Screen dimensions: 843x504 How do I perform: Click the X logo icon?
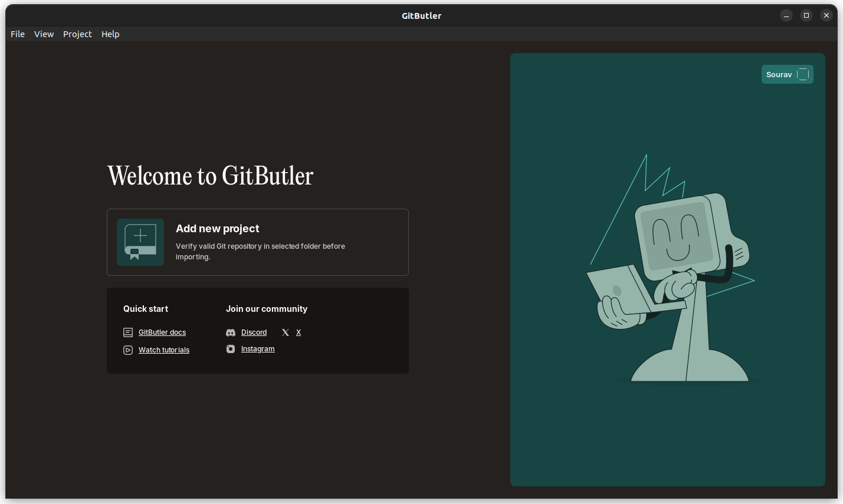(x=285, y=332)
